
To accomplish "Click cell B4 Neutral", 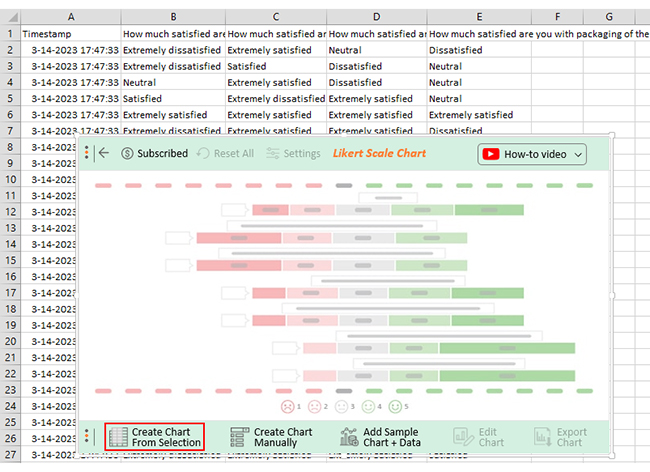I will [x=173, y=82].
